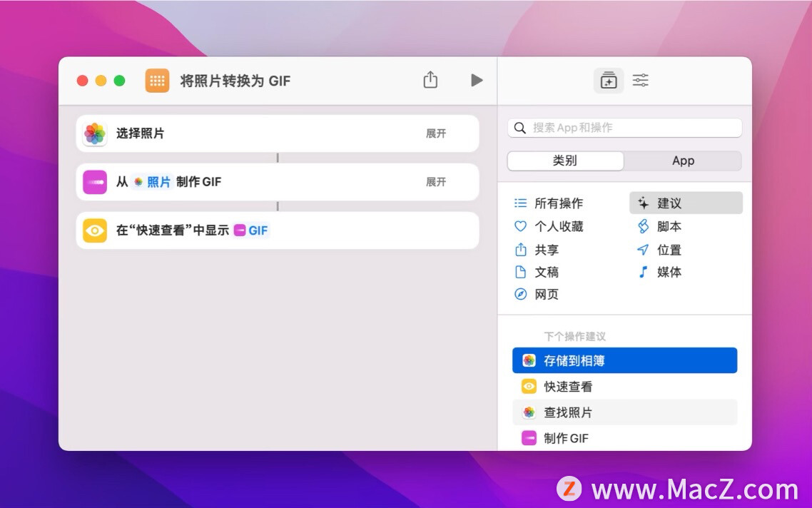Open shortcut settings sliders icon
Screen dimensions: 812x508
pos(641,80)
